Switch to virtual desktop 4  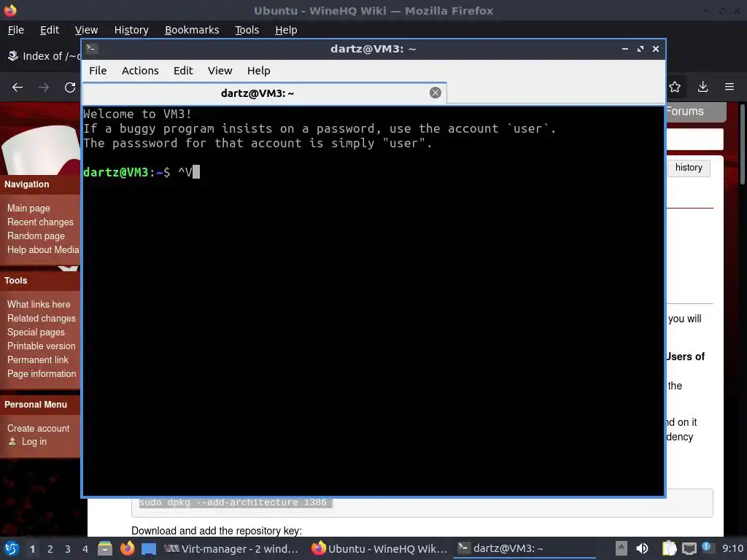pos(85,549)
